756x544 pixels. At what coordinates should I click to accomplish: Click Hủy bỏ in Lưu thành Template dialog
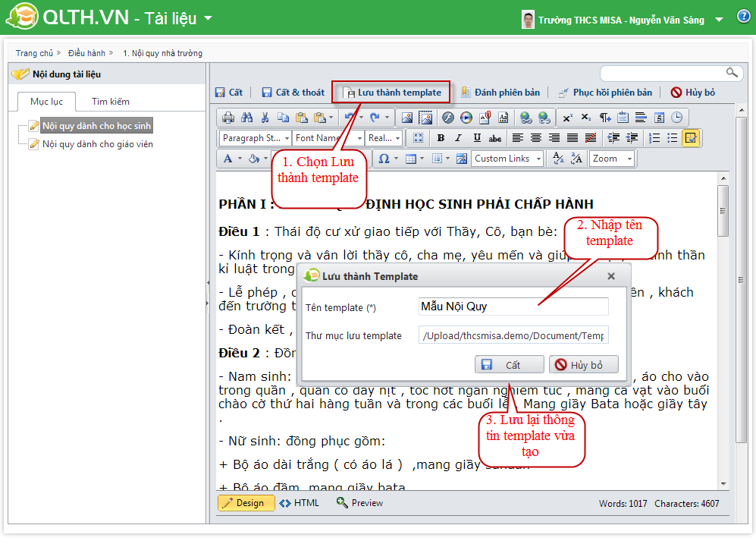coord(583,365)
